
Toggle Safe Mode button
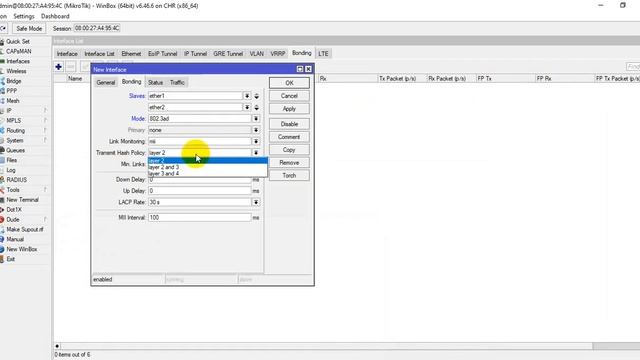click(29, 29)
